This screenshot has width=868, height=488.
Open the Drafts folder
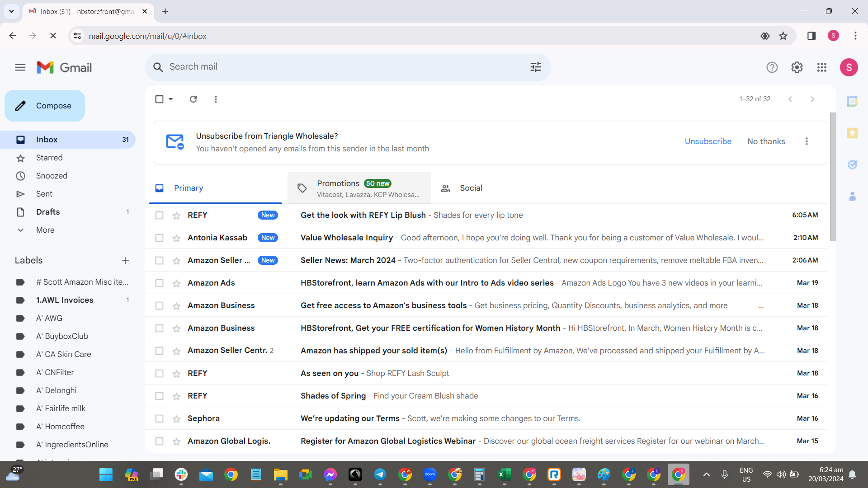pos(48,212)
